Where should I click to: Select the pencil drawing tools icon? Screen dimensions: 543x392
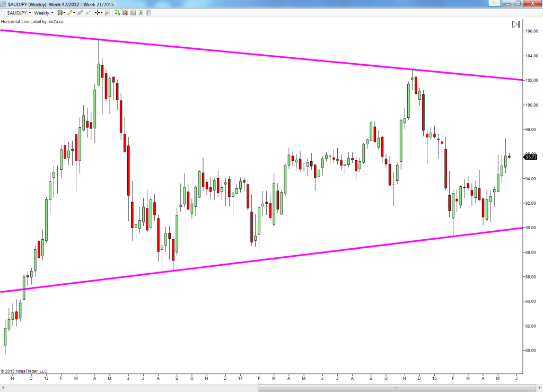70,13
